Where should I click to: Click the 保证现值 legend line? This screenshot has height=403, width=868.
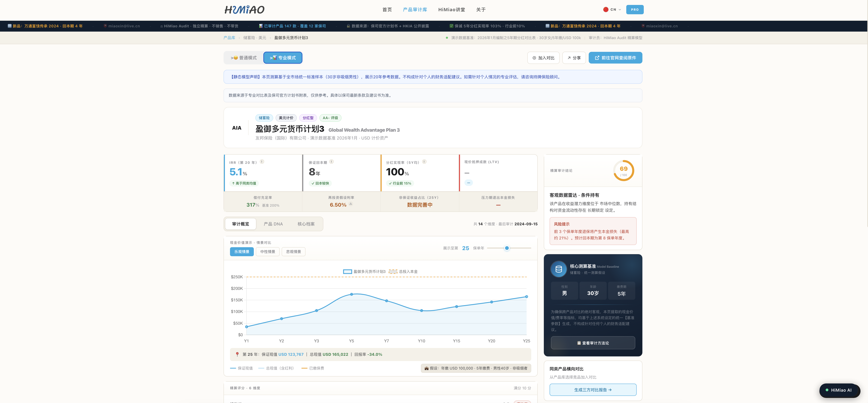tap(241, 368)
